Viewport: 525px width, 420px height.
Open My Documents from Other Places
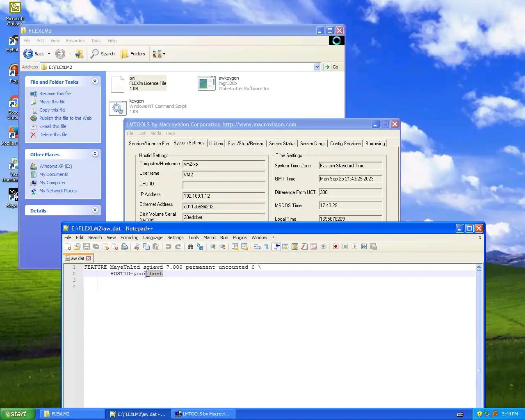point(54,174)
